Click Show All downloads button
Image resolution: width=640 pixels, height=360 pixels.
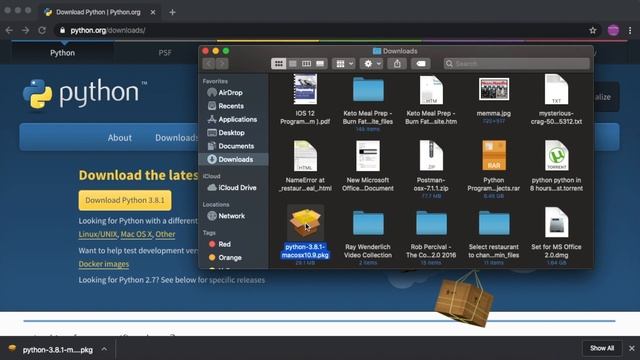pyautogui.click(x=602, y=348)
